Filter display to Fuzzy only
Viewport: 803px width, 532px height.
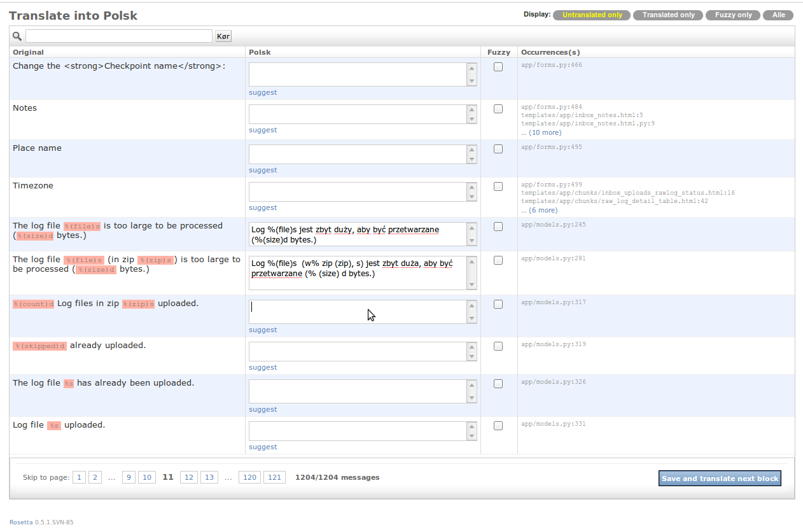pyautogui.click(x=733, y=15)
